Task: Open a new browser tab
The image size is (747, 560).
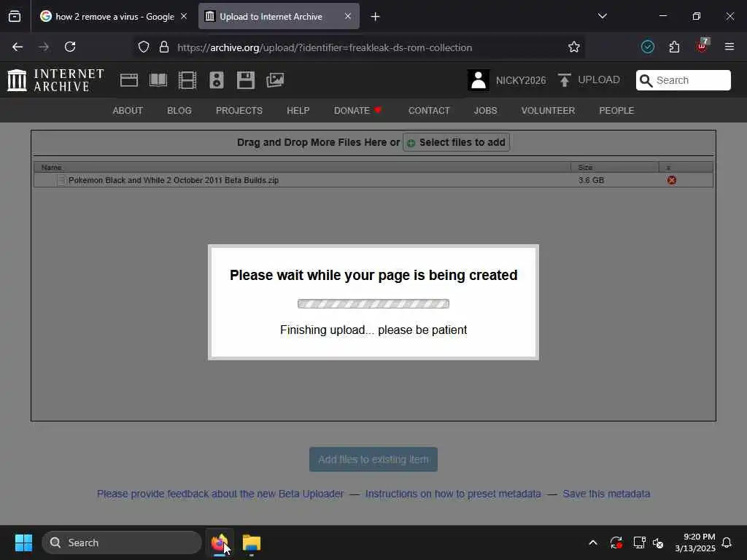Action: click(x=376, y=17)
